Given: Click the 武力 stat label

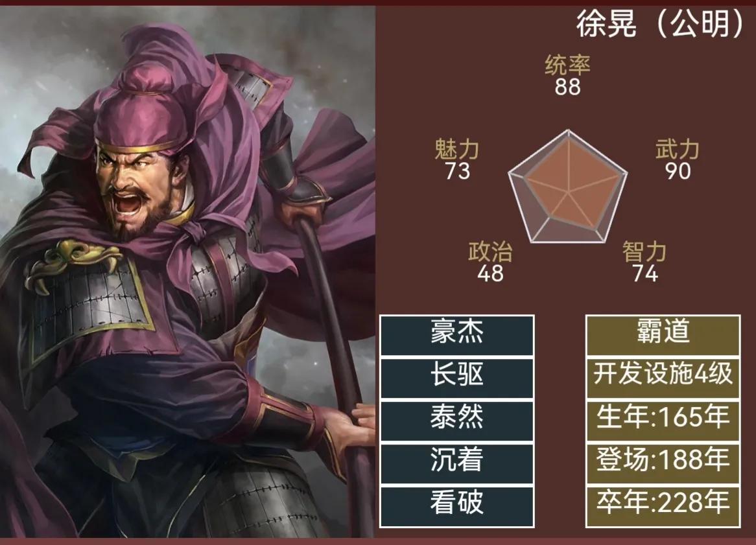Looking at the screenshot, I should coord(678,150).
